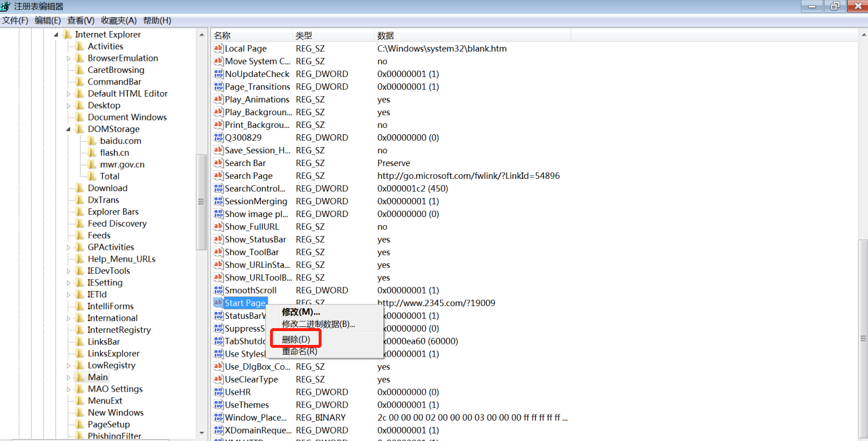The height and width of the screenshot is (441, 868).
Task: Click the DWORD icon beside SessionMerging
Action: 219,201
